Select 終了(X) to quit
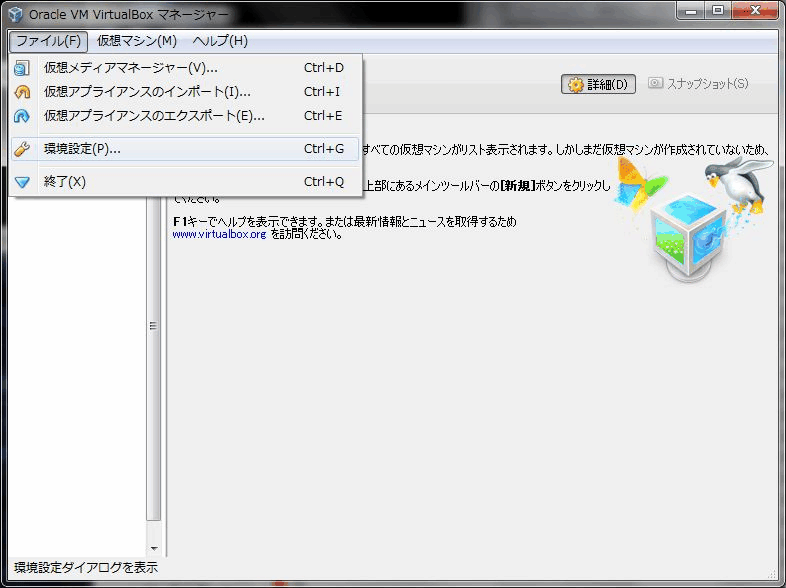The image size is (786, 588). (x=185, y=182)
